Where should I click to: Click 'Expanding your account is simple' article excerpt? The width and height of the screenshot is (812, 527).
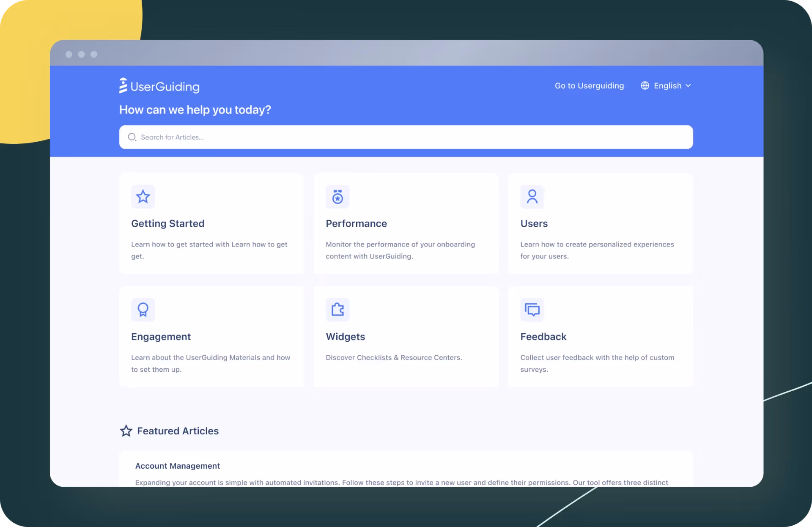(x=401, y=483)
